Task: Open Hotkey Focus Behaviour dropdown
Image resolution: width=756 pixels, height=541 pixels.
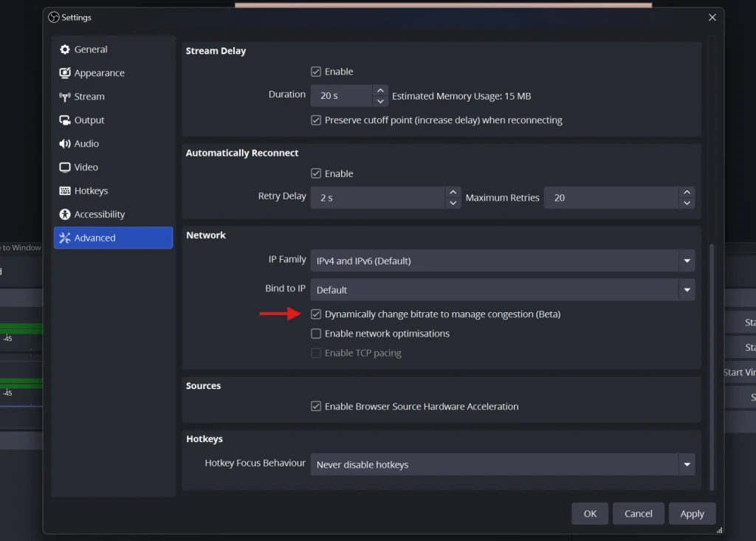Action: click(x=503, y=465)
